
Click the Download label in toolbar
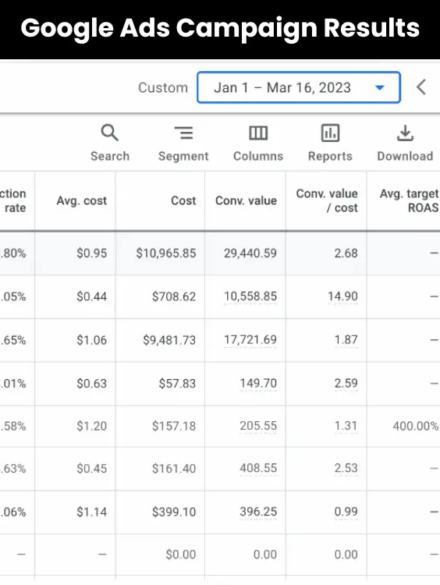[405, 156]
